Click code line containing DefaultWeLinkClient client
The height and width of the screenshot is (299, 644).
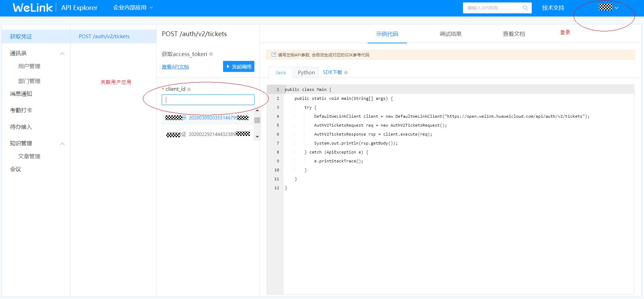452,116
